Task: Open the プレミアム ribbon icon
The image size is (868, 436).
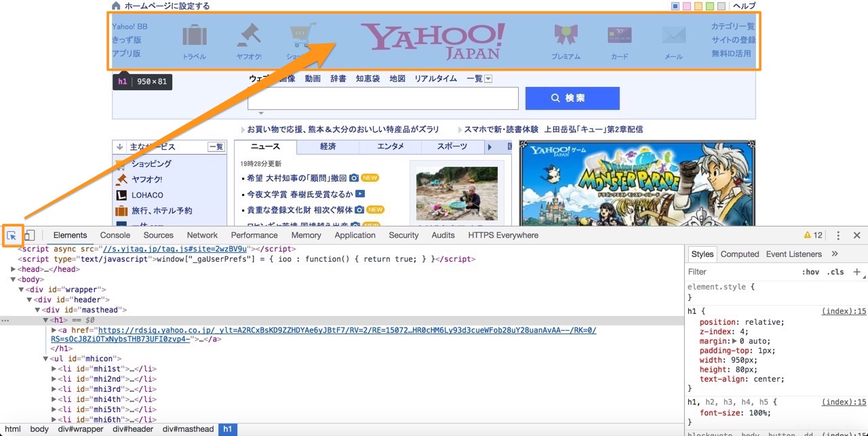Action: 566,35
